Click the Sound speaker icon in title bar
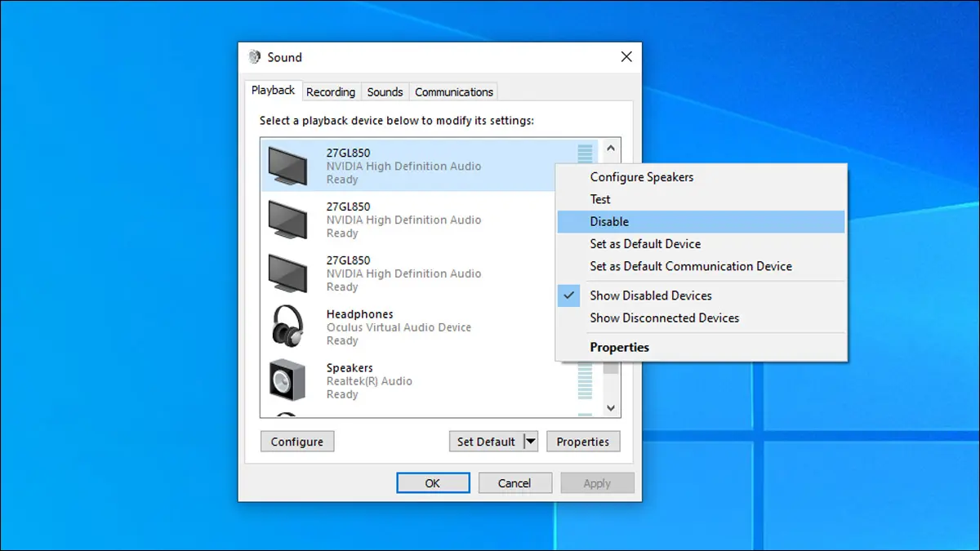Screen dimensions: 980x551 [x=255, y=57]
